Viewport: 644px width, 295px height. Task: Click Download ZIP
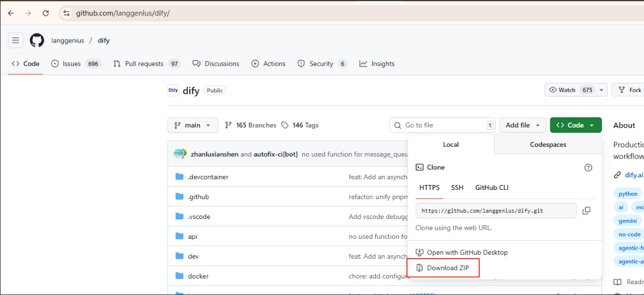tap(448, 268)
